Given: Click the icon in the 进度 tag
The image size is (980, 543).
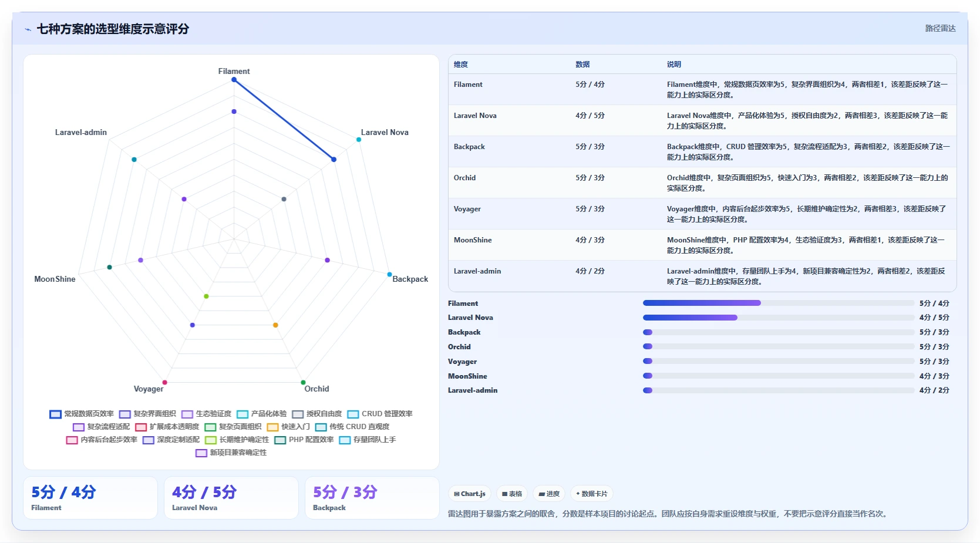Looking at the screenshot, I should 542,494.
